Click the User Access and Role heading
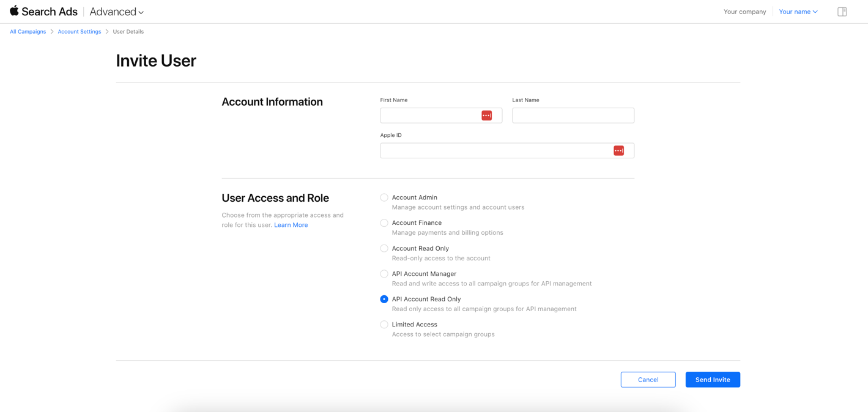 pos(275,198)
